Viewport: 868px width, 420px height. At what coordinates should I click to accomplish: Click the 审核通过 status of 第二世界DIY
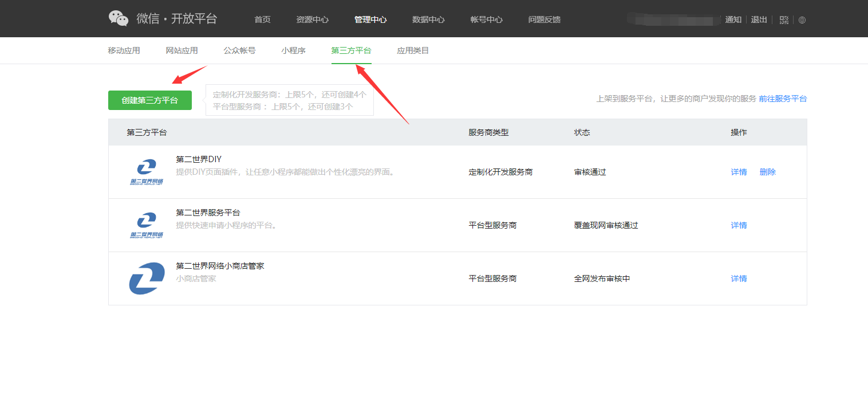590,172
